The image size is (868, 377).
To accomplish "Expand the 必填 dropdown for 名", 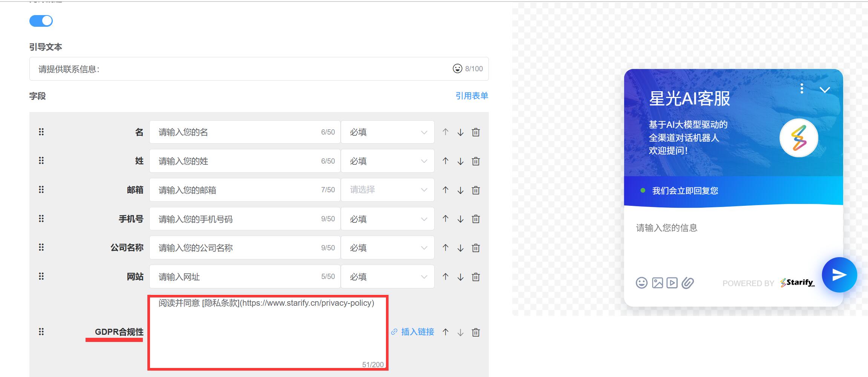I will coord(387,132).
